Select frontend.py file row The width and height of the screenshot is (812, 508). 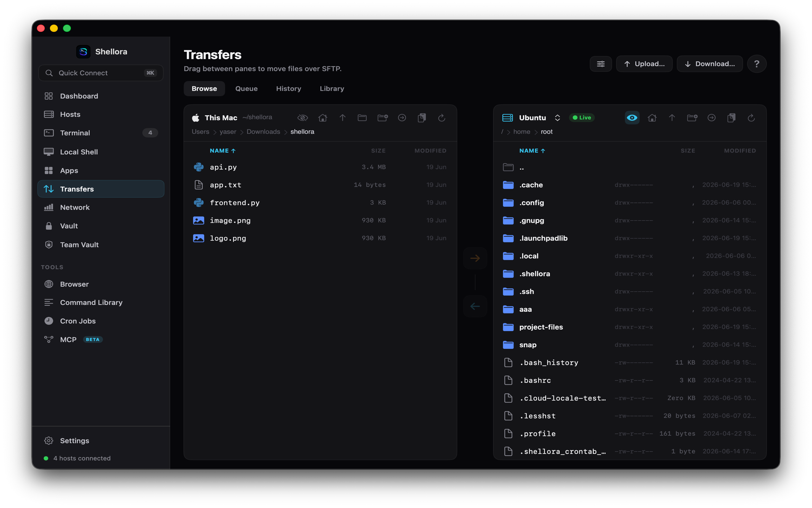(320, 203)
